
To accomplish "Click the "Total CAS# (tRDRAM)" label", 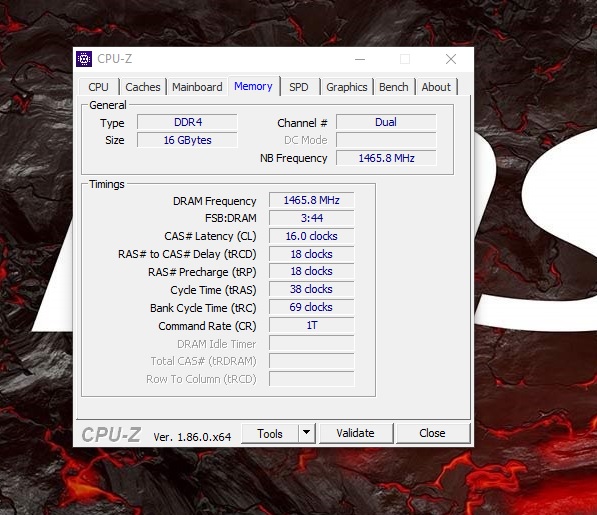I will pos(203,361).
